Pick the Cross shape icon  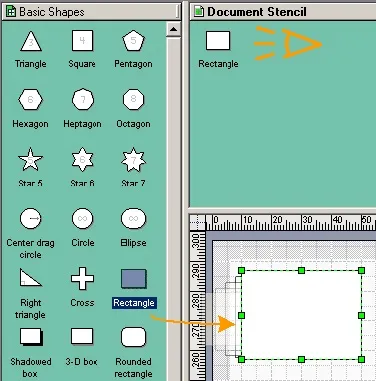point(82,278)
